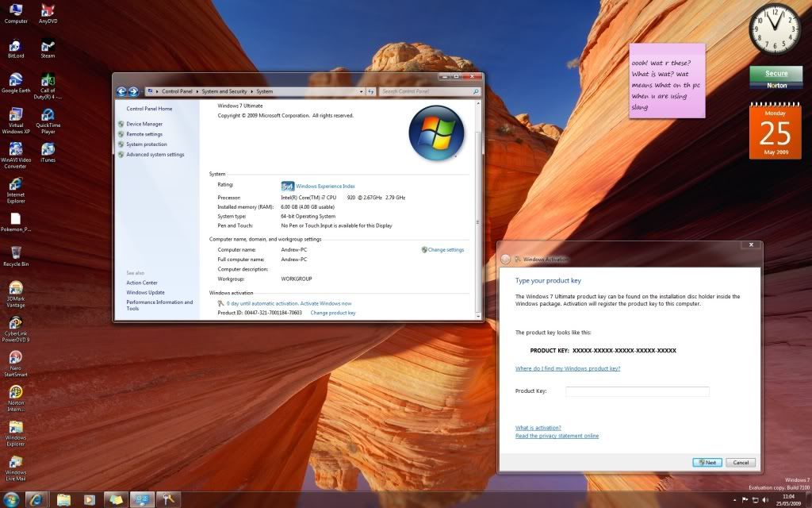The image size is (812, 508).
Task: Go forward in Control Panel window
Action: [133, 91]
